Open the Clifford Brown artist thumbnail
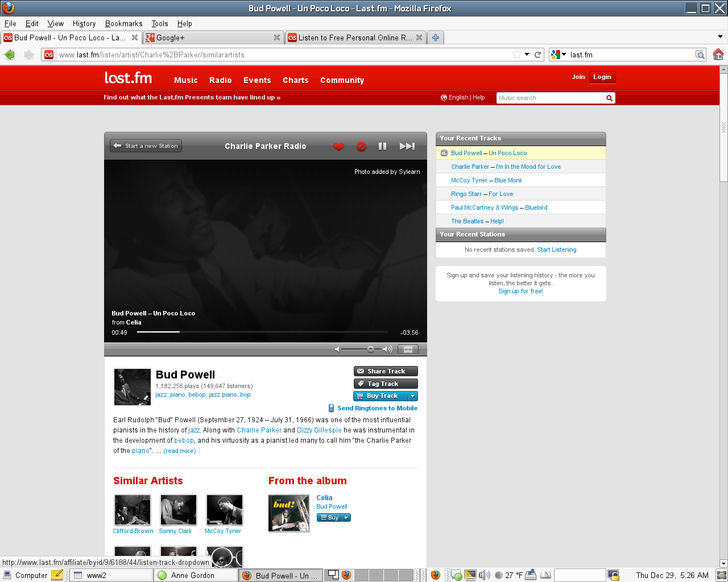The image size is (728, 582). tap(133, 510)
